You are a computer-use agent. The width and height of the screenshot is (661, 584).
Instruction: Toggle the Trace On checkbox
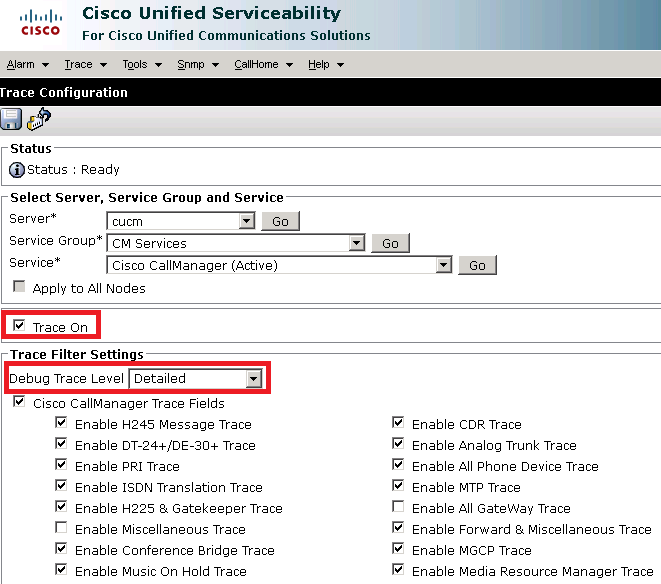[x=19, y=325]
